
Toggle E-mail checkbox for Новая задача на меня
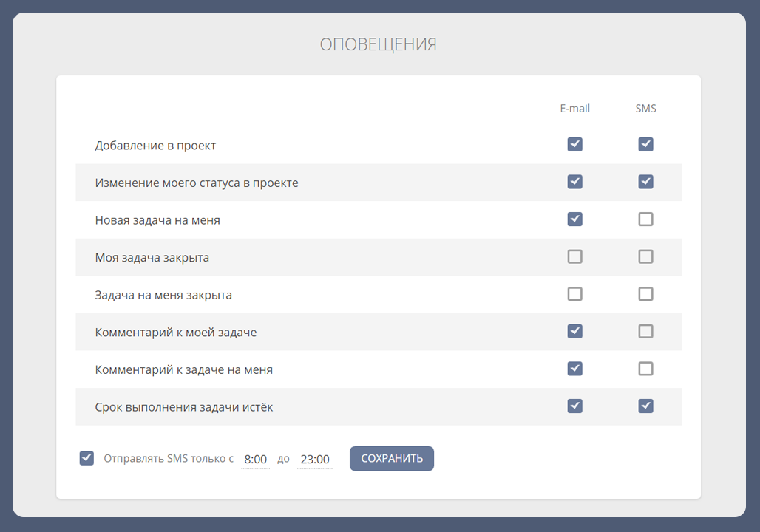[574, 219]
